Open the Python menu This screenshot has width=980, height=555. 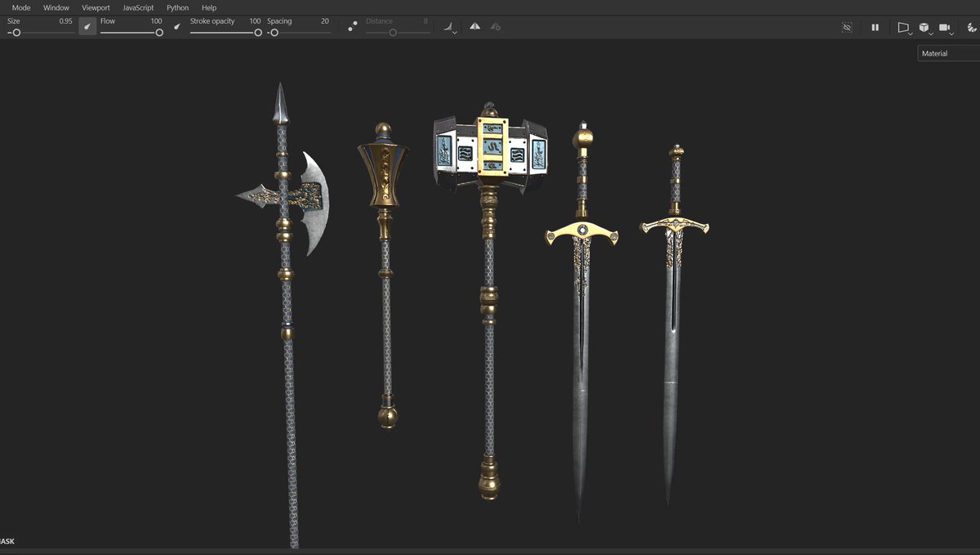pos(177,7)
